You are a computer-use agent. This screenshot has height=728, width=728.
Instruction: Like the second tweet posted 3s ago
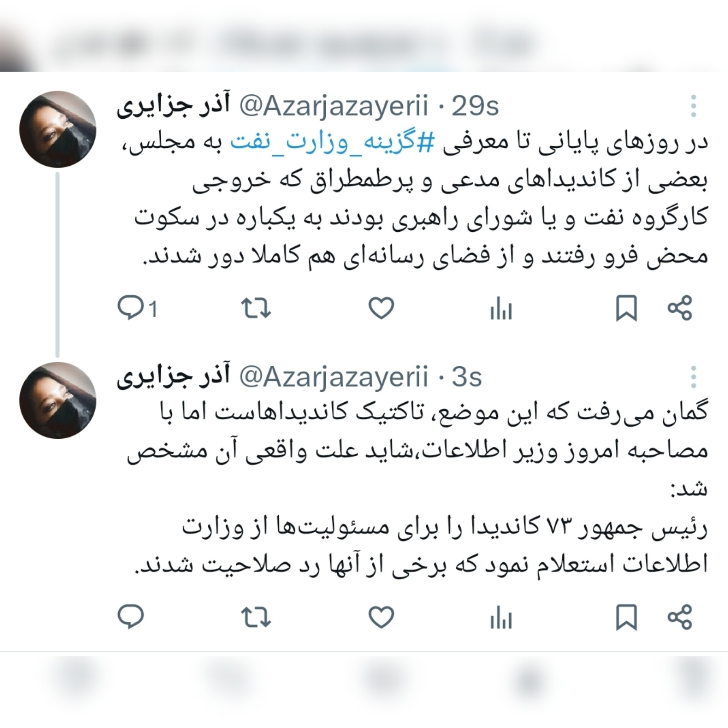381,617
